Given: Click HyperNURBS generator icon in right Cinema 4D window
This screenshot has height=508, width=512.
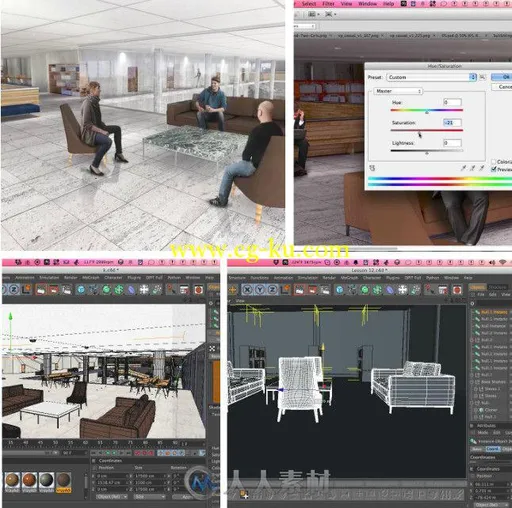Looking at the screenshot, I should pyautogui.click(x=365, y=290).
